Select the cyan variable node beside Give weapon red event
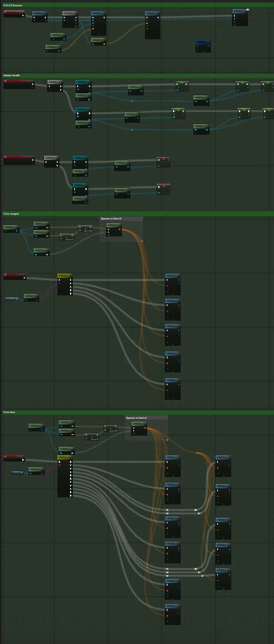274x644 pixels. (x=12, y=299)
